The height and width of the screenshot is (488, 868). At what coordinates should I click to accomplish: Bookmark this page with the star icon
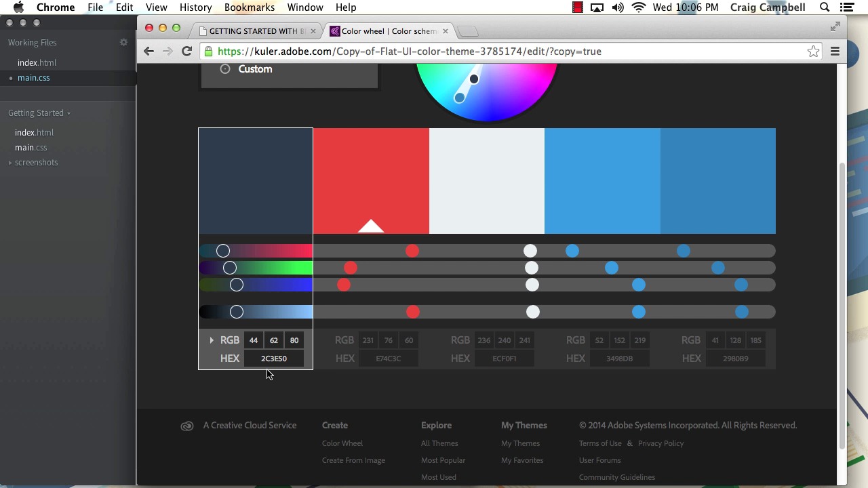813,52
